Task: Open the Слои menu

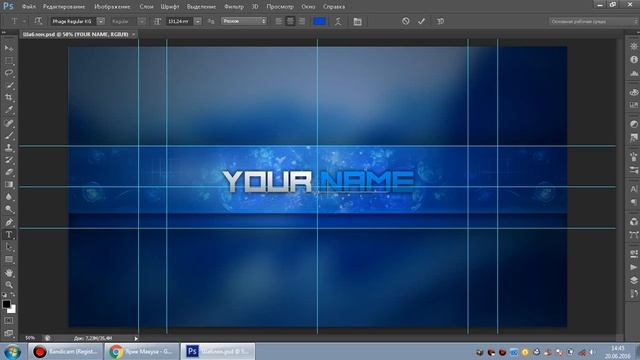Action: [146, 7]
